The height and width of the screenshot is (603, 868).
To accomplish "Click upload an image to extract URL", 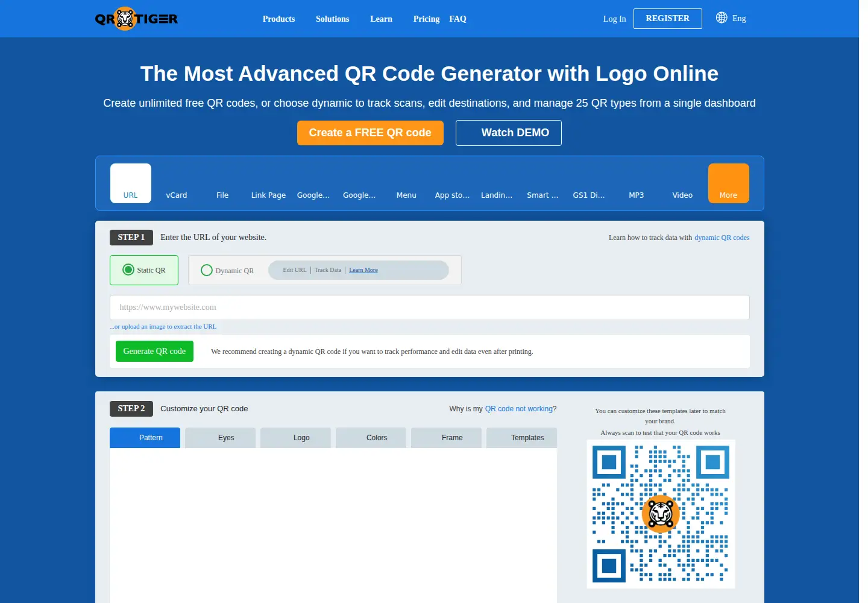I will [163, 326].
